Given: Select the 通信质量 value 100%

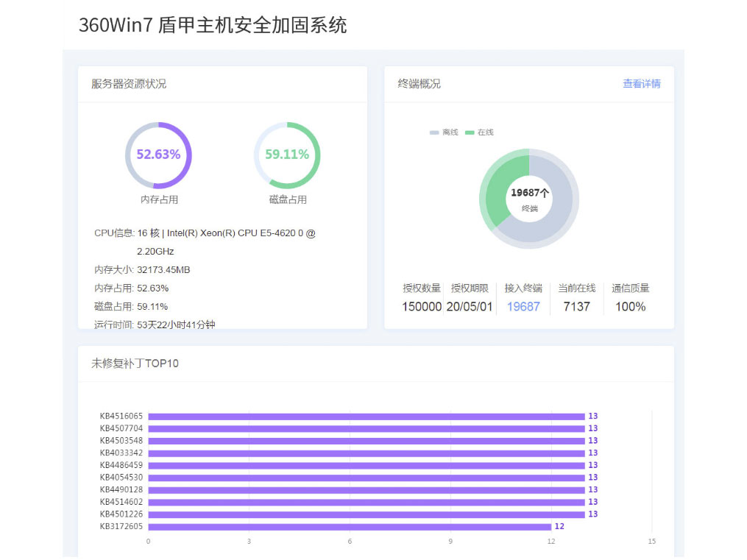Looking at the screenshot, I should click(630, 307).
